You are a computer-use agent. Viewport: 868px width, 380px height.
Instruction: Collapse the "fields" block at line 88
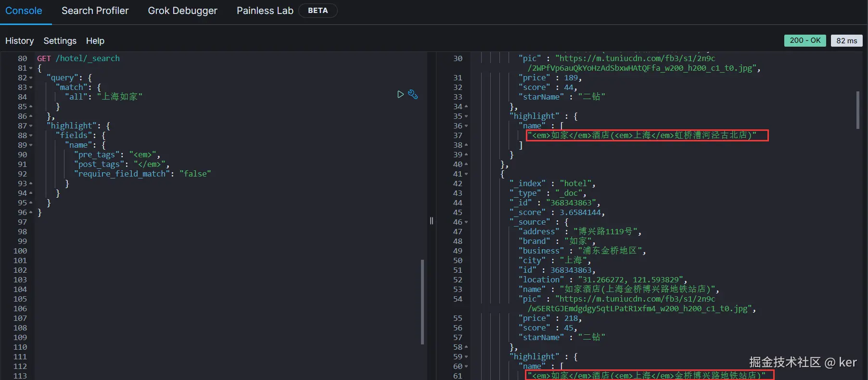click(31, 136)
